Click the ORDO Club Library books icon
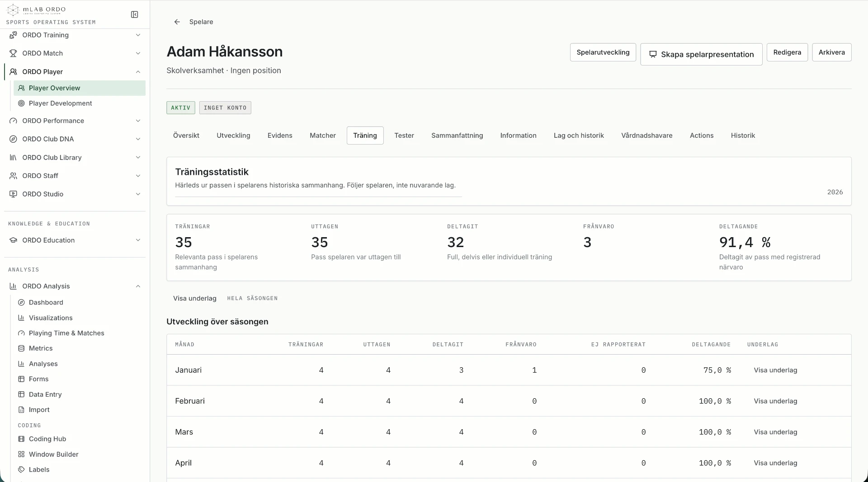The image size is (868, 482). (x=14, y=158)
